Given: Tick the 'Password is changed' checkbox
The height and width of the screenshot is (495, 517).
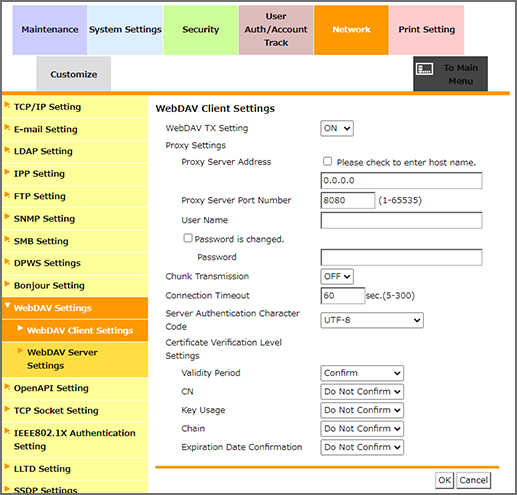Looking at the screenshot, I should click(x=188, y=238).
